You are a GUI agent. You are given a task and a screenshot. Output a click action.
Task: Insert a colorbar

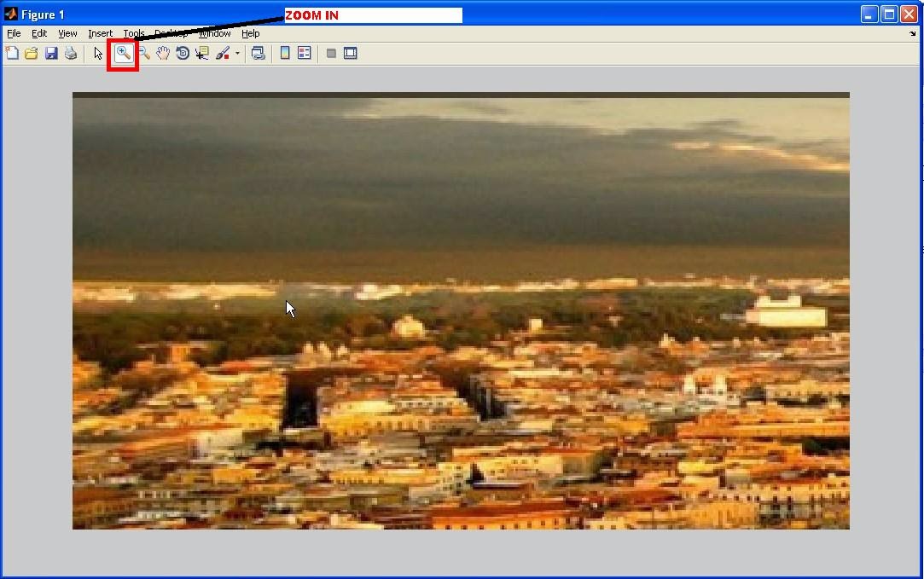pyautogui.click(x=284, y=52)
